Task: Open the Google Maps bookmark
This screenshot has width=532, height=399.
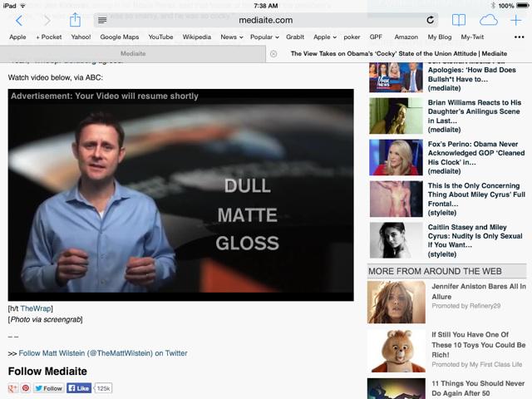Action: 120,37
